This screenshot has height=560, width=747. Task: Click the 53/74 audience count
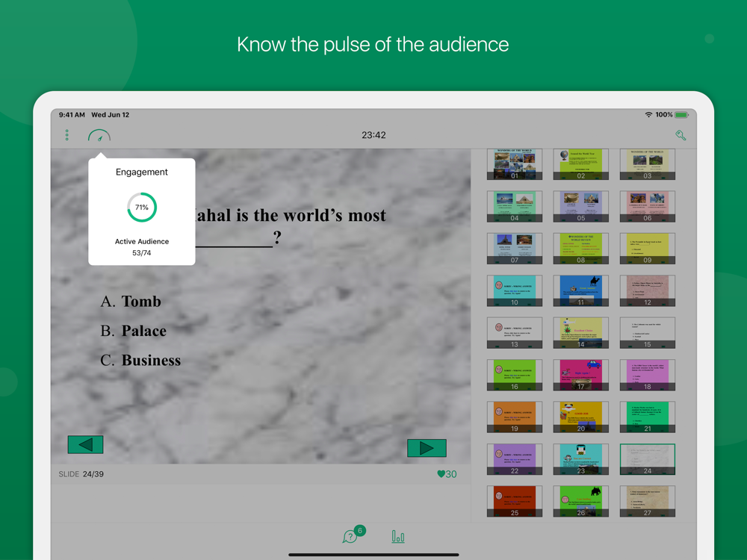point(141,253)
